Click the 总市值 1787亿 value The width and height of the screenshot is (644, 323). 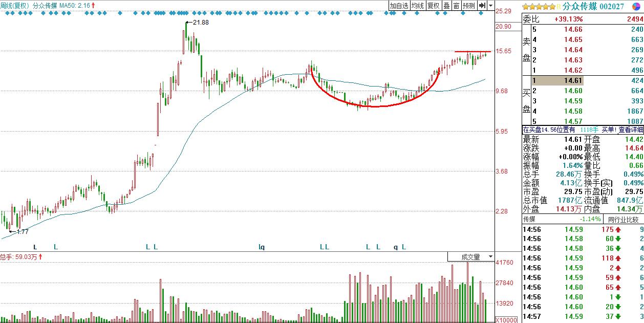(x=571, y=200)
